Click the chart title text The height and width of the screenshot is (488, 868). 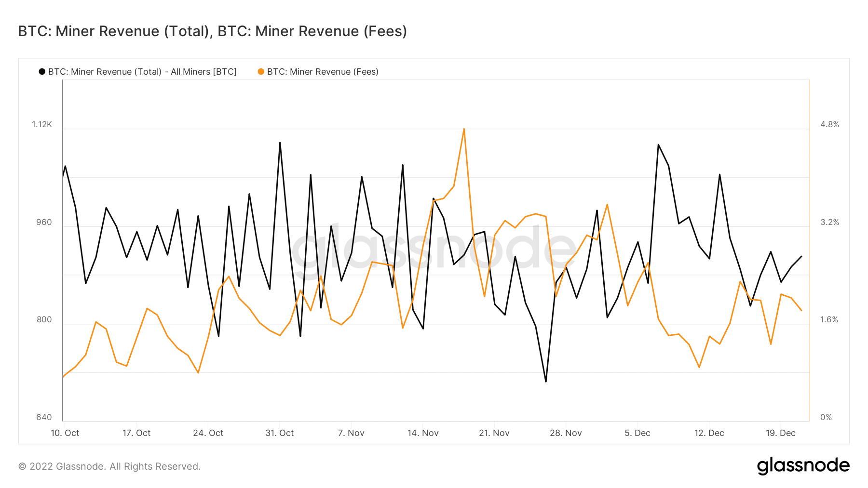[x=213, y=31]
